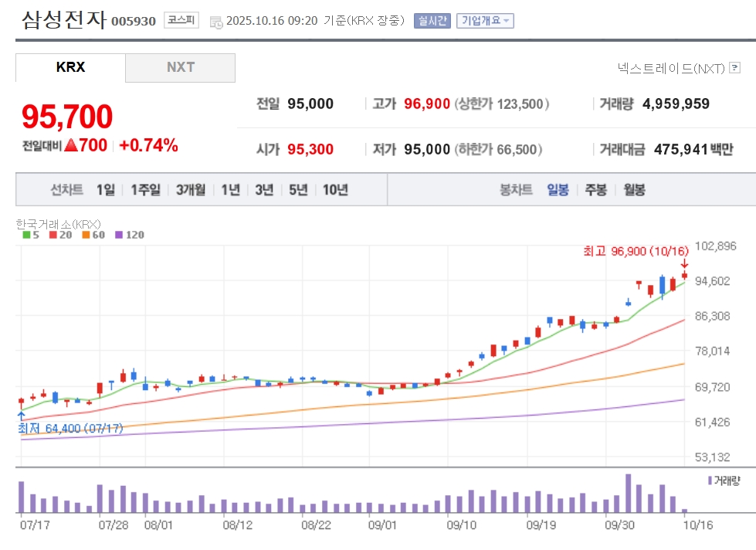Click the purple 거래량 legend icon
The image size is (756, 550).
coord(710,480)
